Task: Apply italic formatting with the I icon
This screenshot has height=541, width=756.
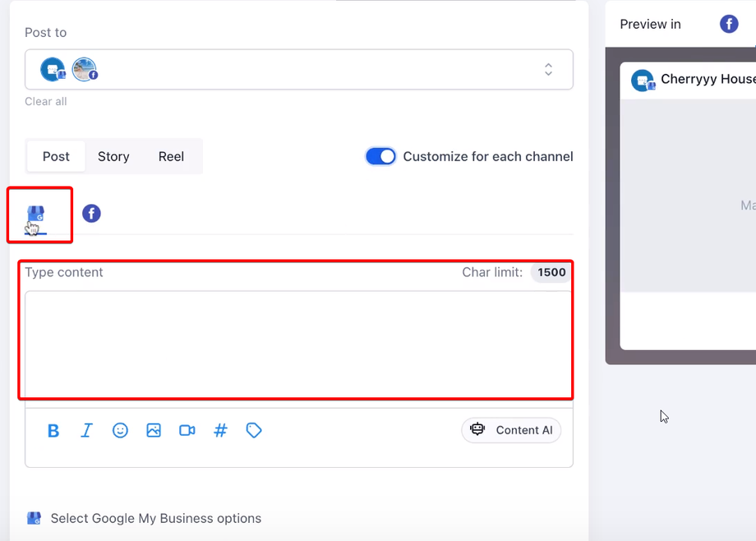Action: coord(86,431)
